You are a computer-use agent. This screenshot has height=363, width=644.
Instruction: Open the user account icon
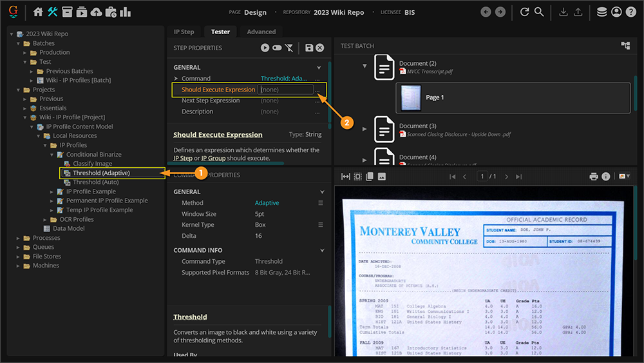[x=616, y=12]
